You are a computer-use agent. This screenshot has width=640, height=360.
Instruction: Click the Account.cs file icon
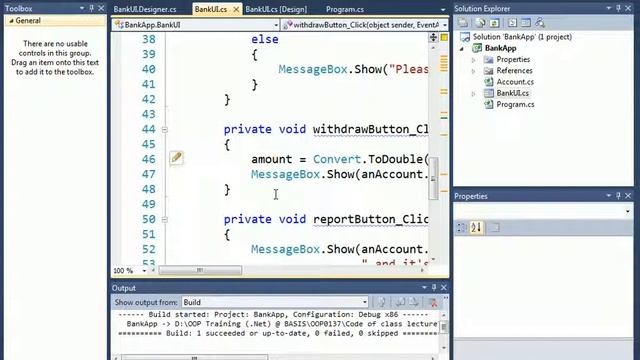click(489, 82)
